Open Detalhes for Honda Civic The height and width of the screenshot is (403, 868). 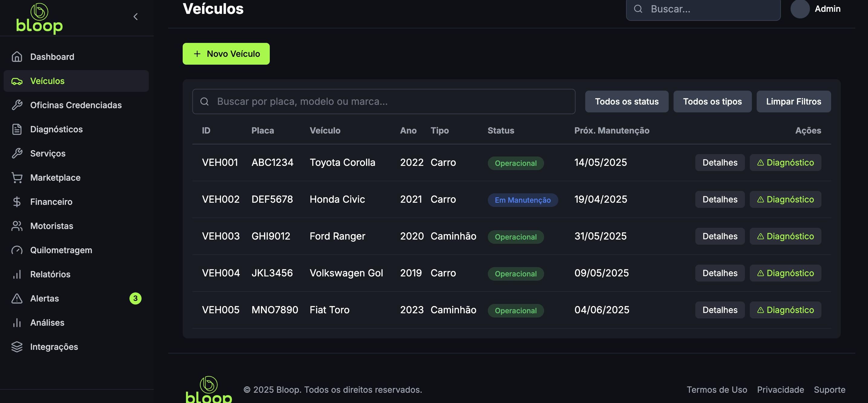pyautogui.click(x=720, y=199)
